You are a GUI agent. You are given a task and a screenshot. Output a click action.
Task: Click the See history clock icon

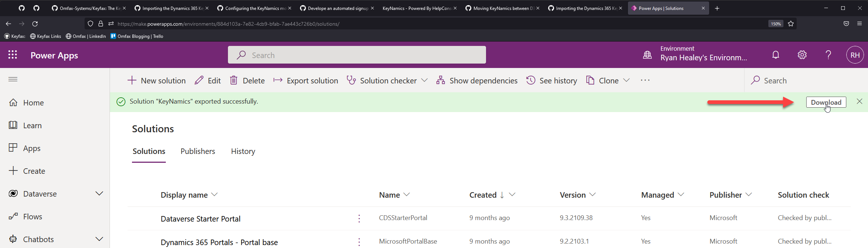[531, 80]
